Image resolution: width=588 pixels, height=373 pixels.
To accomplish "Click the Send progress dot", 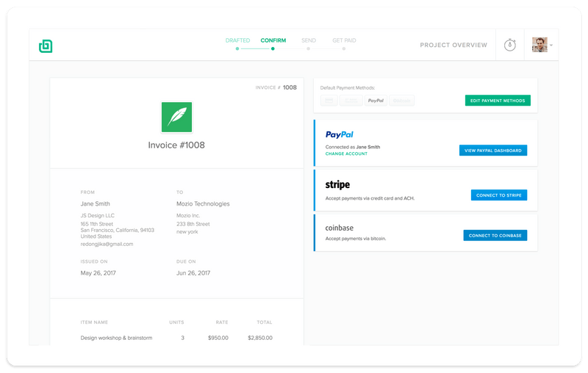I will tap(308, 48).
